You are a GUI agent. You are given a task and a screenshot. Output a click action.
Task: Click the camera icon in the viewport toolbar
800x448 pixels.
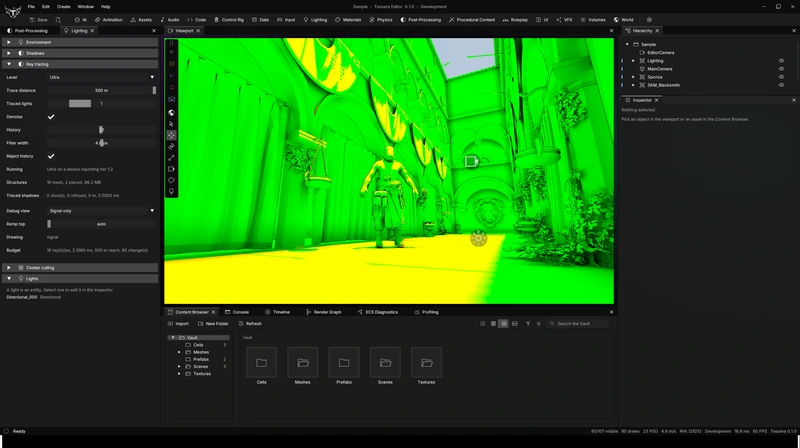click(171, 169)
